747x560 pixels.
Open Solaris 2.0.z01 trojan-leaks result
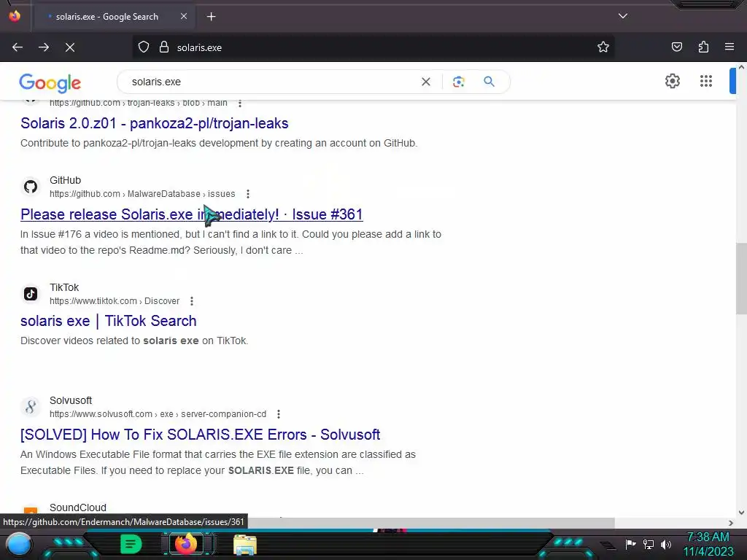pos(155,123)
